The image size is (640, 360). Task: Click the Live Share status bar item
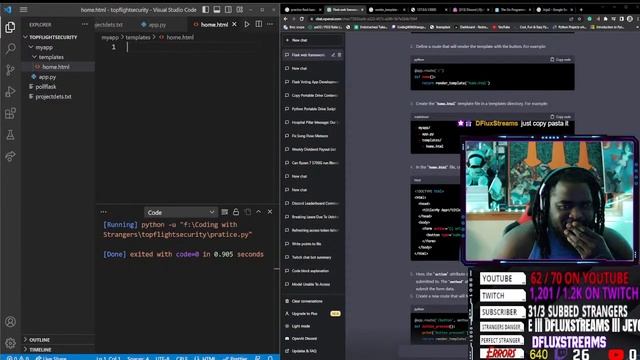51,358
